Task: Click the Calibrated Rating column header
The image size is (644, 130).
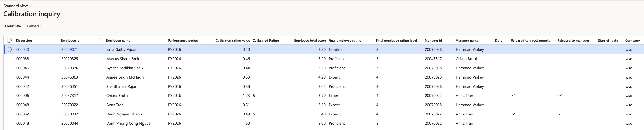Action: [x=266, y=41]
